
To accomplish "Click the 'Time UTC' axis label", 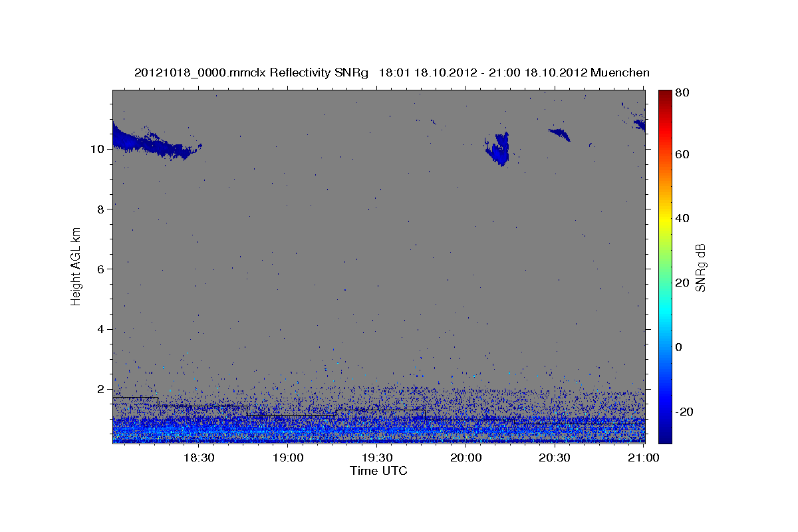I will click(378, 471).
